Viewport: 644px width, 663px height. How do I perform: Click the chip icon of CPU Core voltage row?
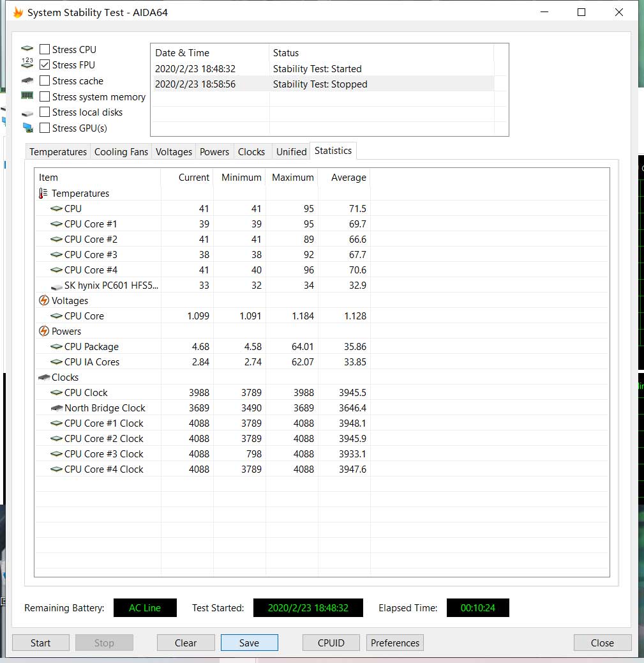point(56,316)
